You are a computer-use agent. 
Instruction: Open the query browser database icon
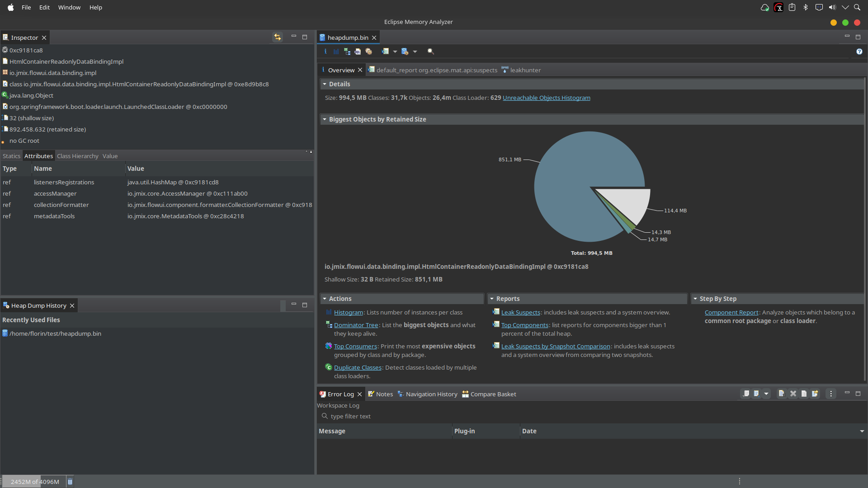(x=405, y=52)
